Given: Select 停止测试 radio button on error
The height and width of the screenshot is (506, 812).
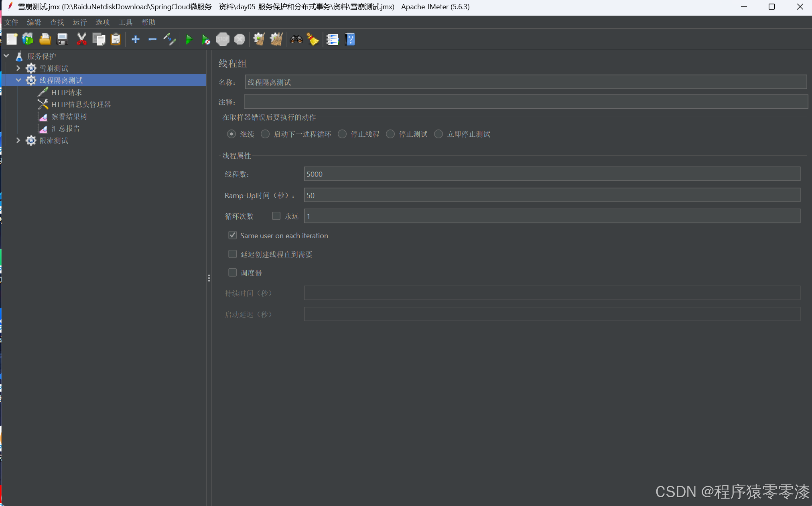Looking at the screenshot, I should click(x=391, y=134).
